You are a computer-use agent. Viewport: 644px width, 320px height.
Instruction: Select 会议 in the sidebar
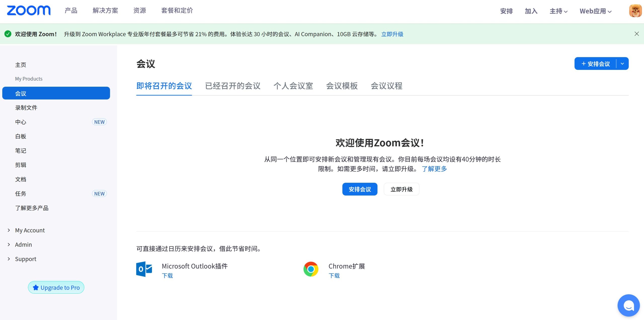(56, 93)
